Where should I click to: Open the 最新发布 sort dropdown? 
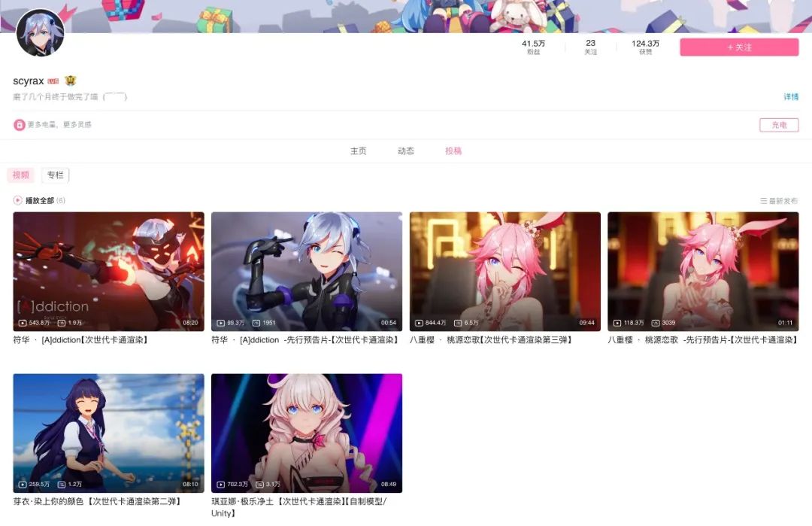tap(779, 201)
